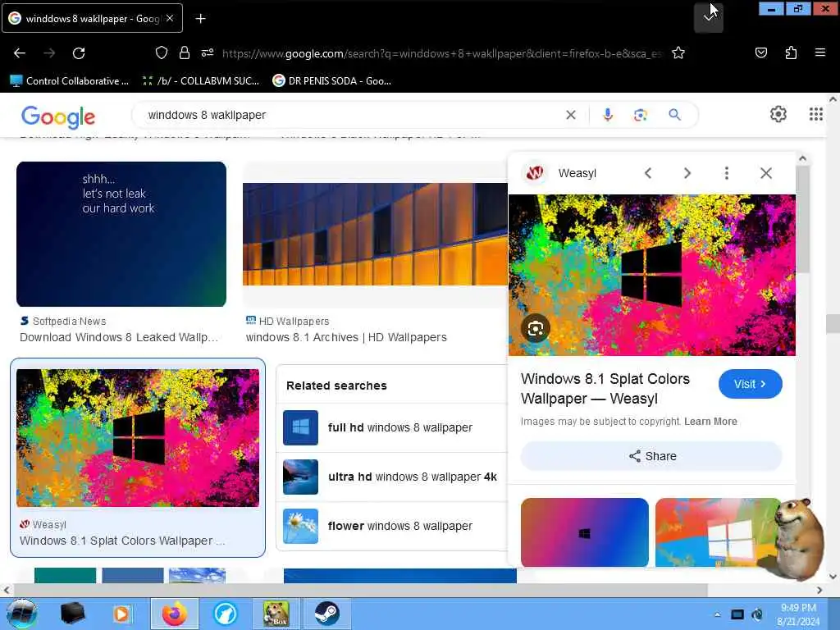Open the volume tray icon
840x630 pixels.
coord(757,614)
